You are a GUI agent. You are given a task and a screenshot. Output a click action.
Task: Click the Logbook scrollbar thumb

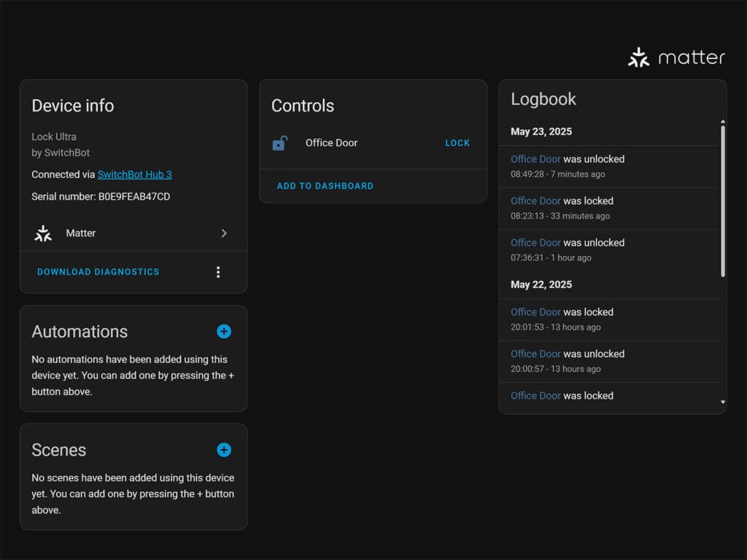(723, 201)
